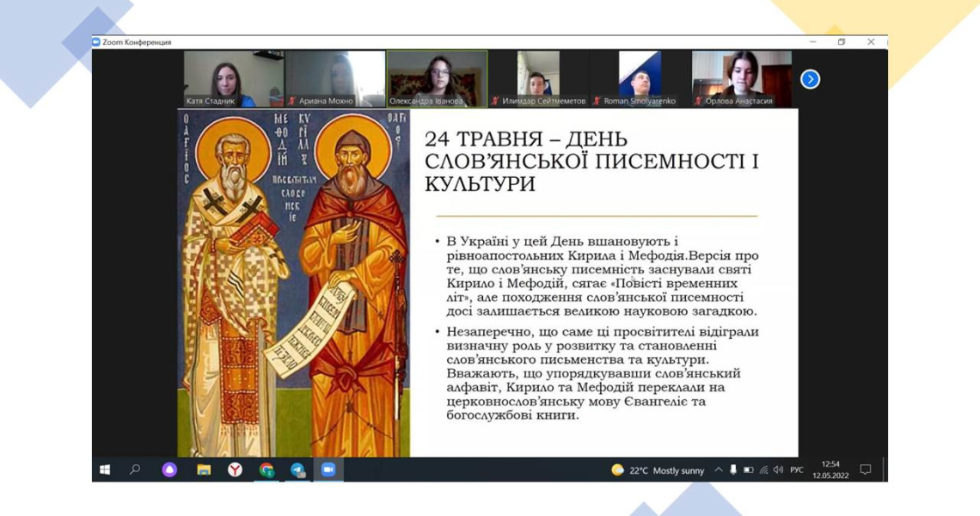Select Roman Smolyarenko video thumbnail

(x=640, y=79)
